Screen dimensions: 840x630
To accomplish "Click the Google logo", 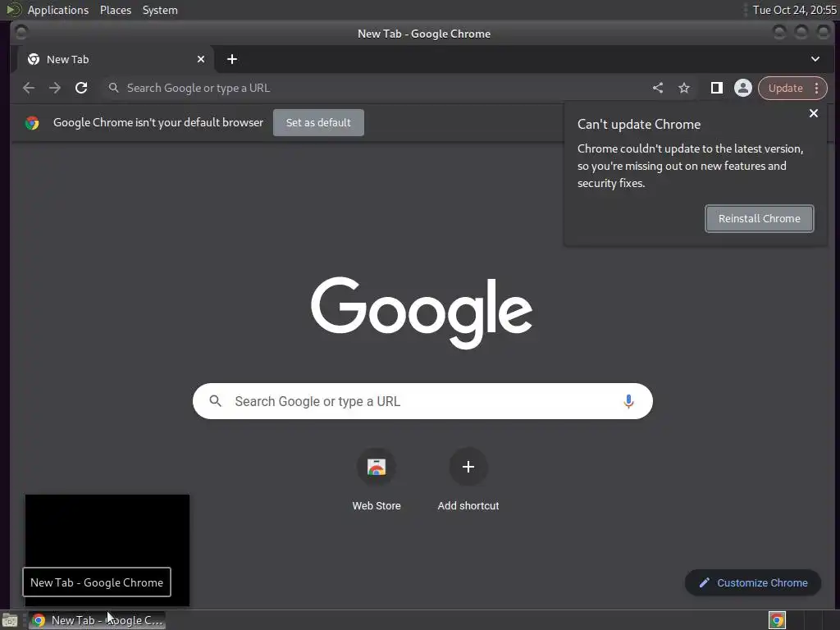I will 422,313.
